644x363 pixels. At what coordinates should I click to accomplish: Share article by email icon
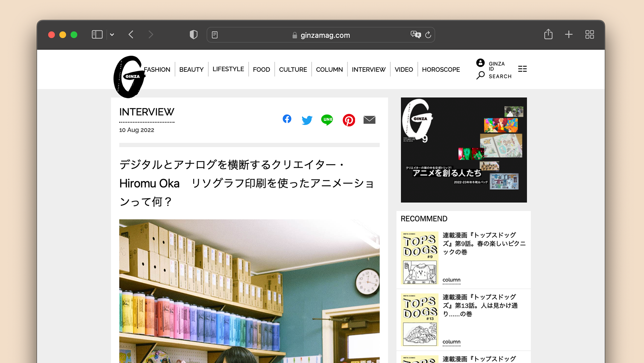tap(369, 120)
